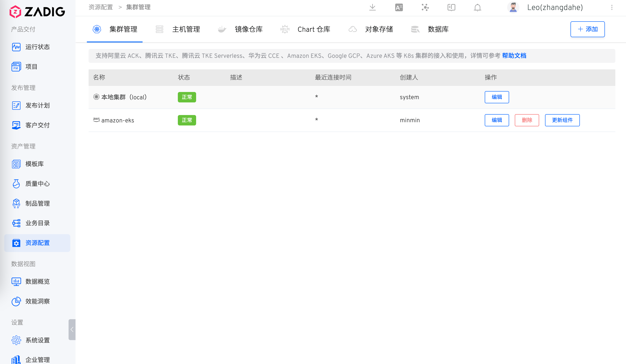Click the Leo(zhangdahe) username
The height and width of the screenshot is (364, 626).
555,7
